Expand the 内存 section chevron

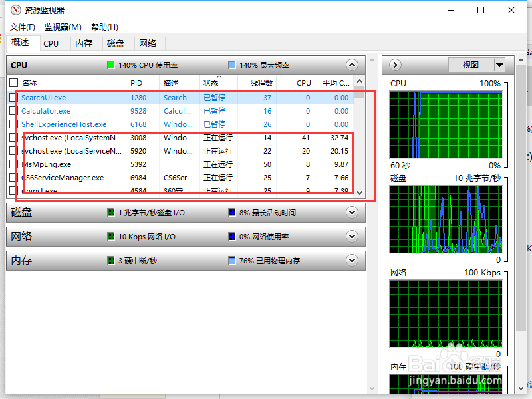[x=352, y=261]
